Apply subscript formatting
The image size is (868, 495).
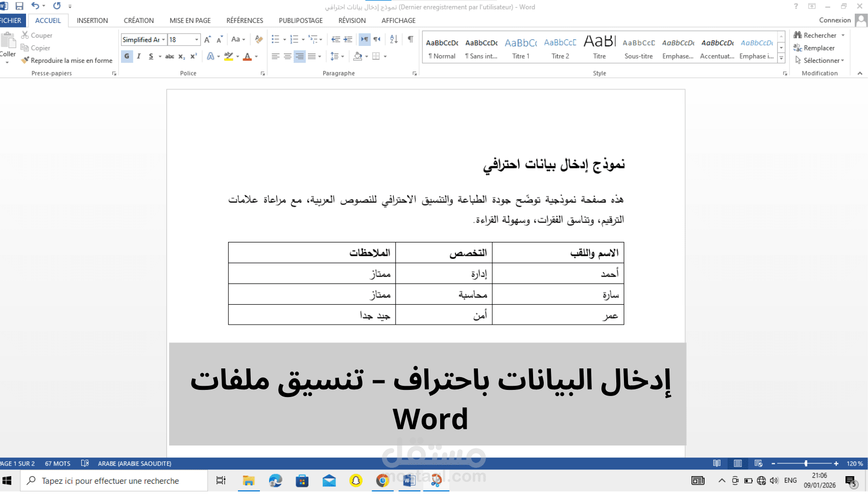(x=182, y=57)
